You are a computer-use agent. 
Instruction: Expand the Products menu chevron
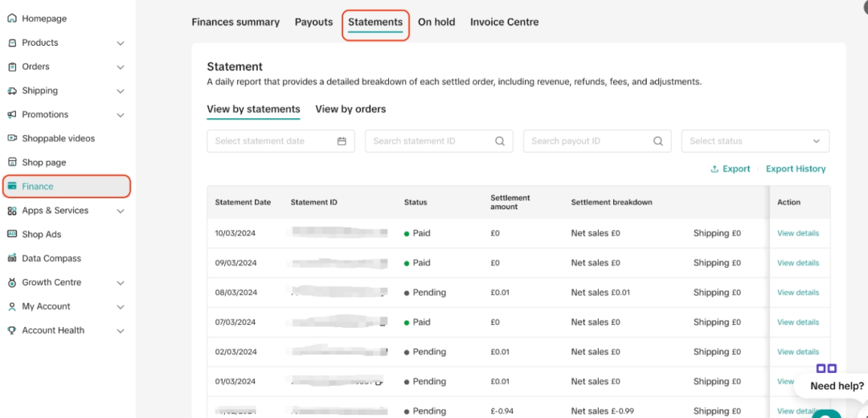point(121,43)
